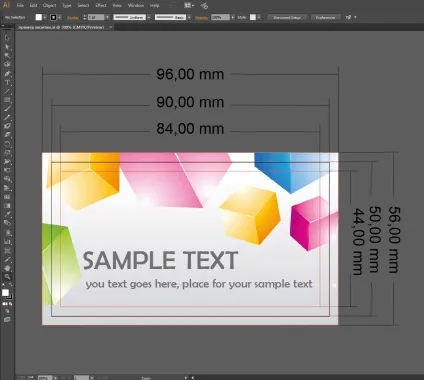Open the Window menu
Screen dimensions: 424x380
(136, 5)
